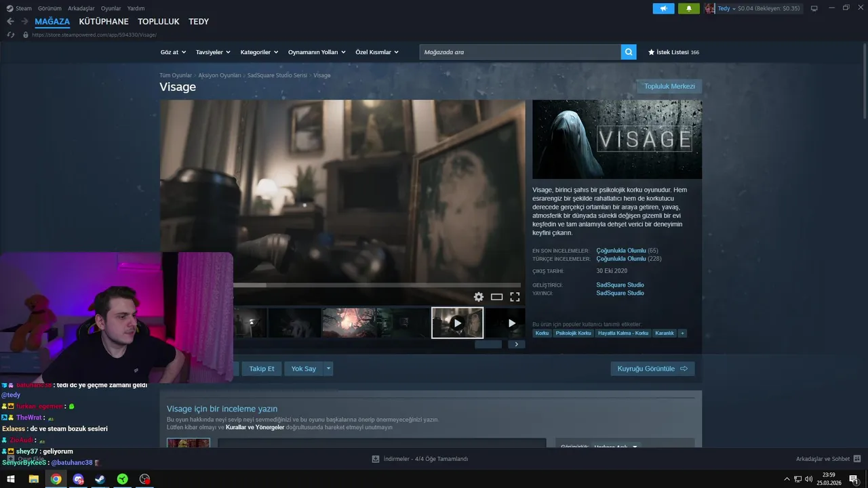Click the Yok Say button
868x488 pixels.
click(x=304, y=369)
